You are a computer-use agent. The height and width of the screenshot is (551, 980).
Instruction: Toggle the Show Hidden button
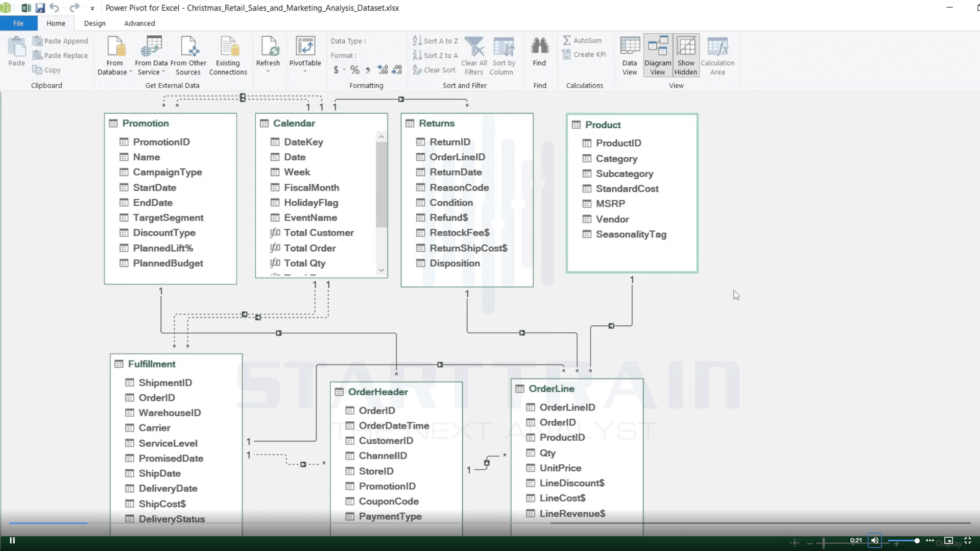pos(686,55)
